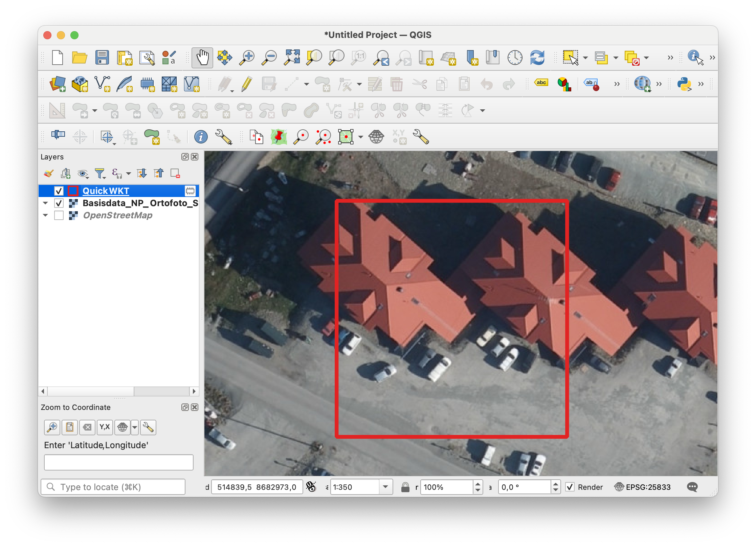Uncheck the Render checkbox
This screenshot has height=547, width=756.
(570, 487)
